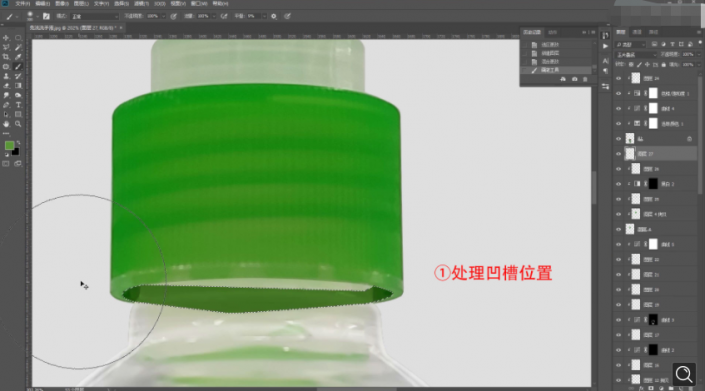
Task: Open the Brush Settings panel from options bar
Action: [x=46, y=16]
